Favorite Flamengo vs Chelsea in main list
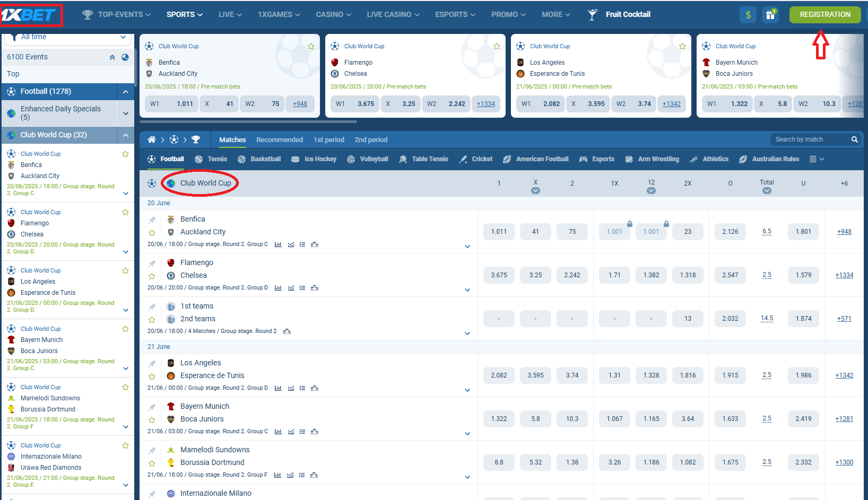This screenshot has width=868, height=500. [x=152, y=276]
